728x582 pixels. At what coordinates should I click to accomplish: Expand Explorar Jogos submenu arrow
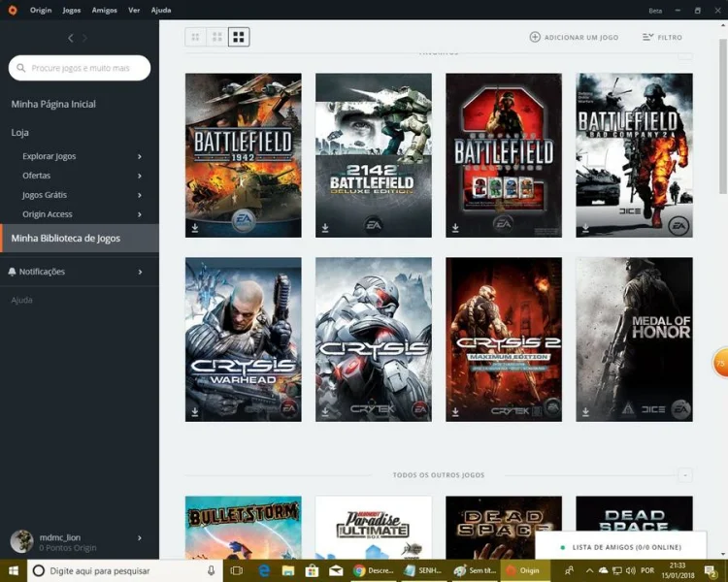[x=139, y=156]
